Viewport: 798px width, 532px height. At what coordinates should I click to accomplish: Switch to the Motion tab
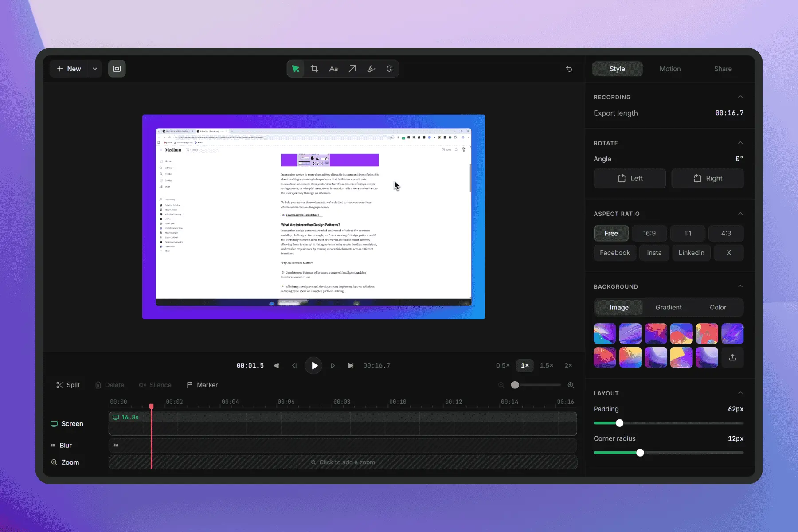click(670, 69)
